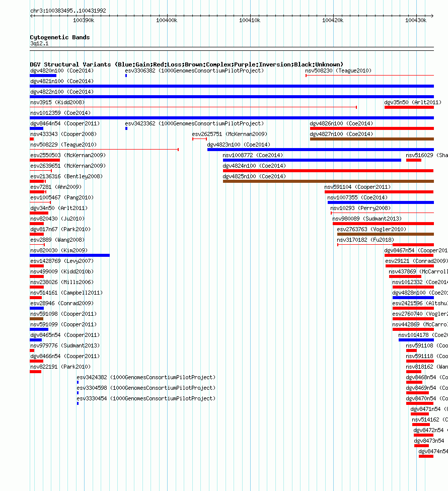
Task: Select esv7281 (Ahn2009) variant
Action: pos(56,187)
